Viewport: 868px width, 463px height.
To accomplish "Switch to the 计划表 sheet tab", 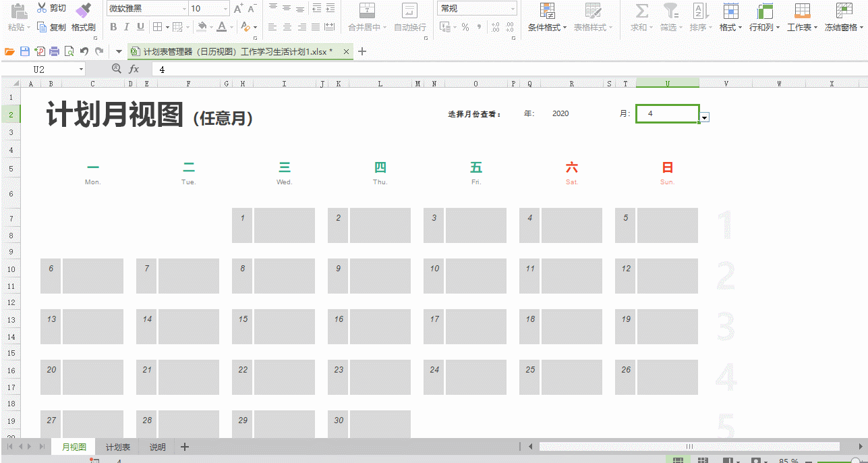I will pyautogui.click(x=117, y=447).
